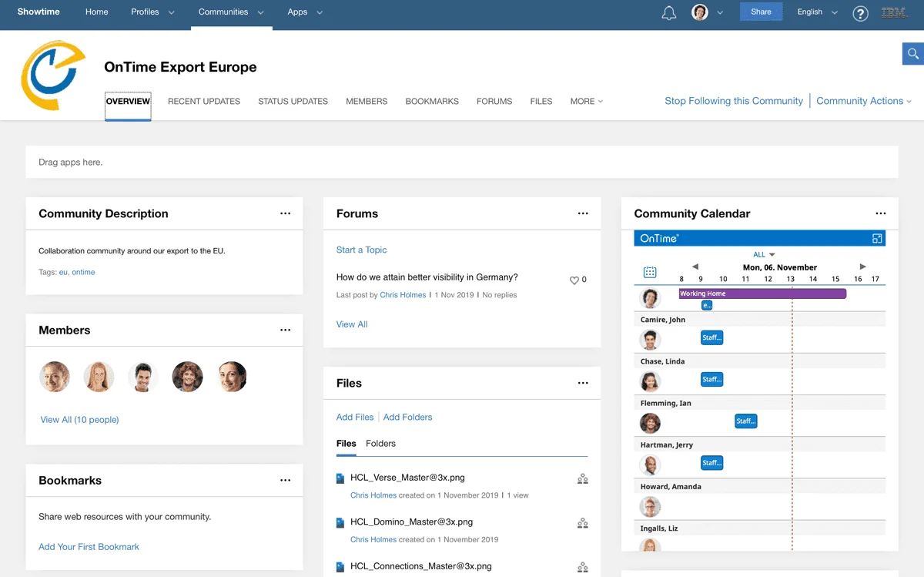Click Stop Following this Community
The width and height of the screenshot is (924, 577).
734,101
